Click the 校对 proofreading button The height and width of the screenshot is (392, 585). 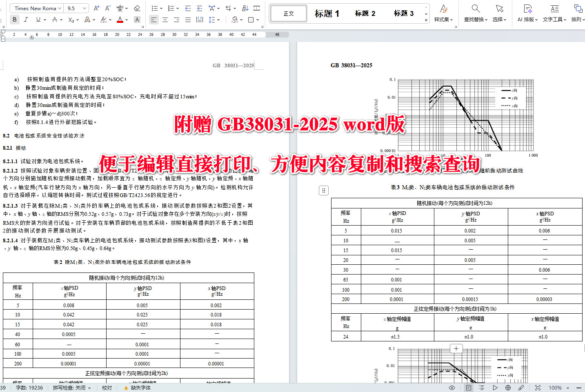click(x=107, y=388)
